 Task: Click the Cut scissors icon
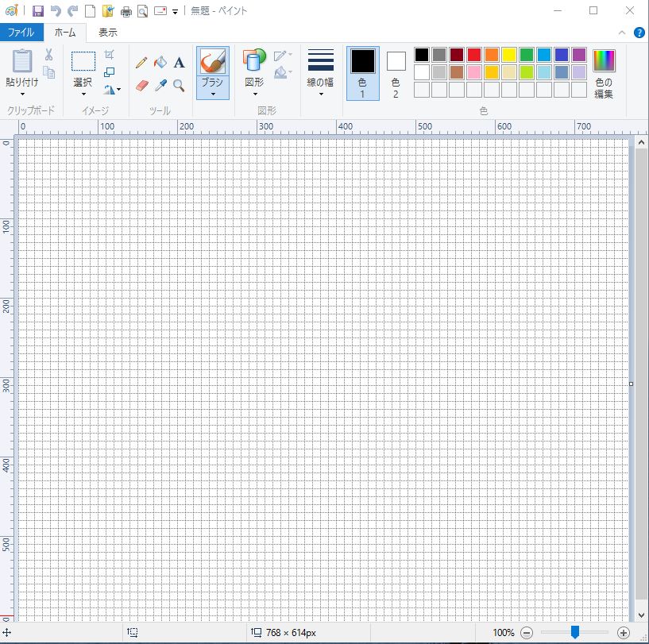click(48, 54)
